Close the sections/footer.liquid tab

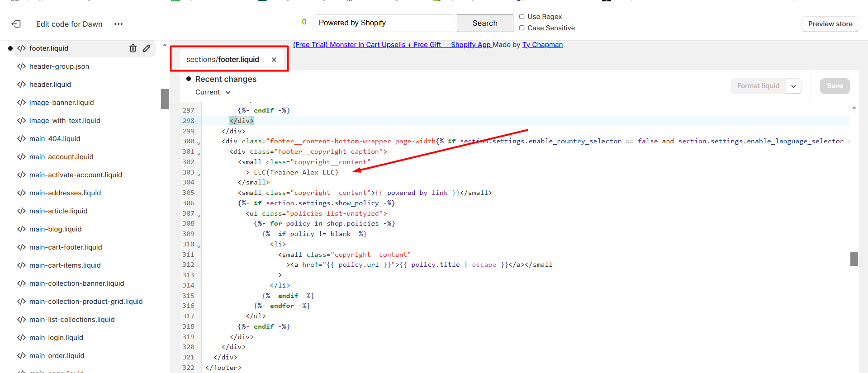point(274,60)
